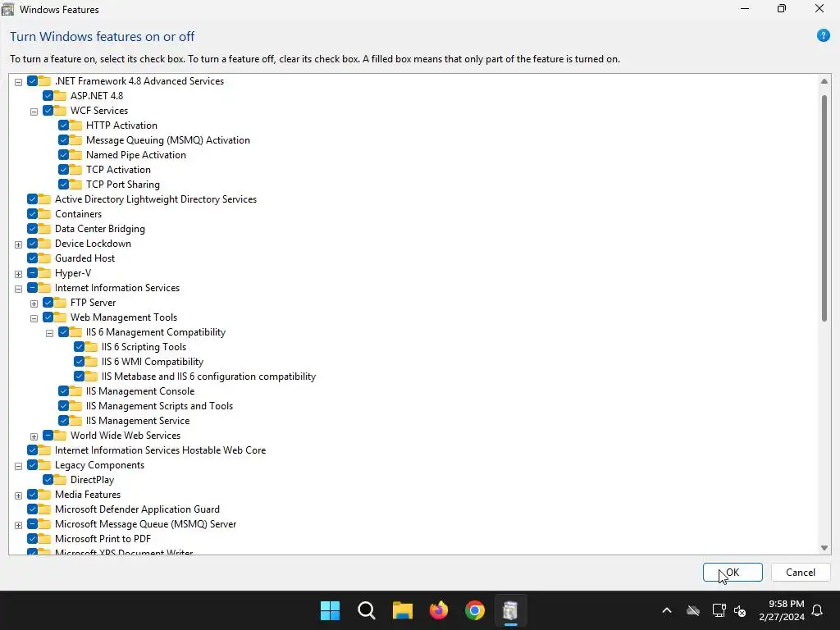The image size is (840, 630).
Task: Collapse the Web Management Tools node
Action: pos(34,318)
